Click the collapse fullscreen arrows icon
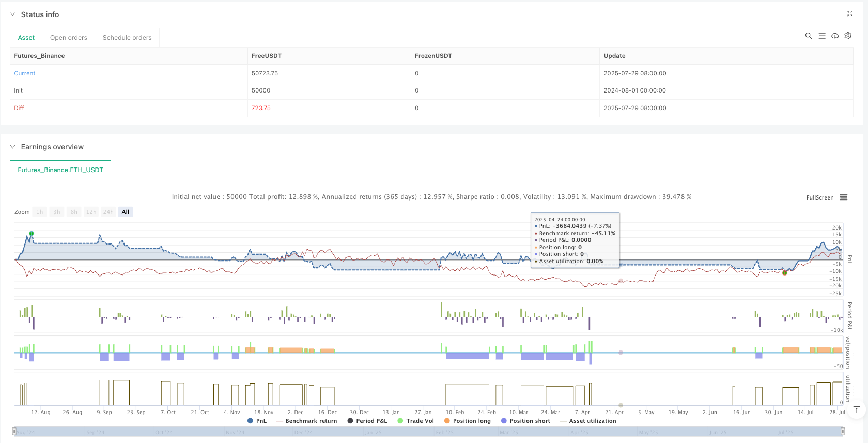 (850, 14)
